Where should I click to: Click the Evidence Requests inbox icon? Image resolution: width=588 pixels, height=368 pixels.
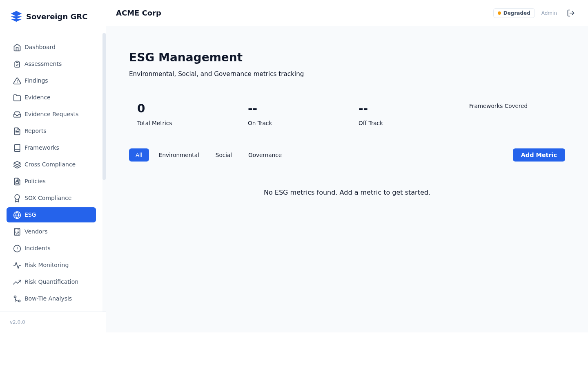(17, 114)
